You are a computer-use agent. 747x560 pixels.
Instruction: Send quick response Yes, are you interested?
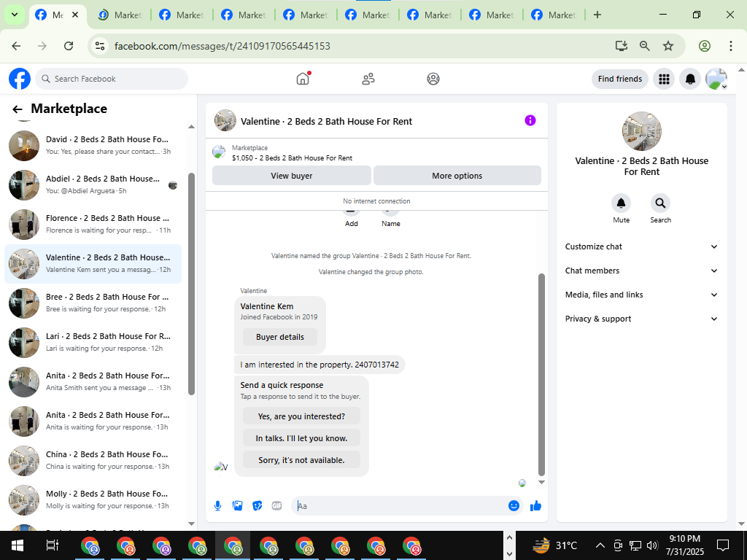point(301,416)
